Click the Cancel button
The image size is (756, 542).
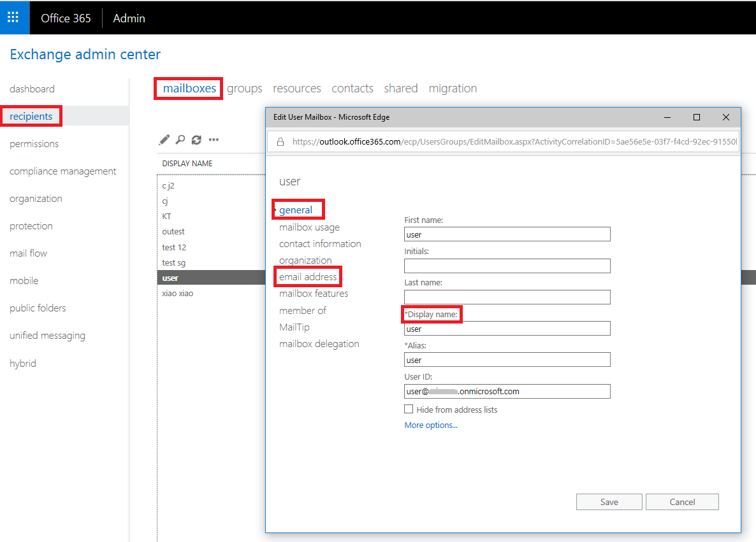(682, 502)
